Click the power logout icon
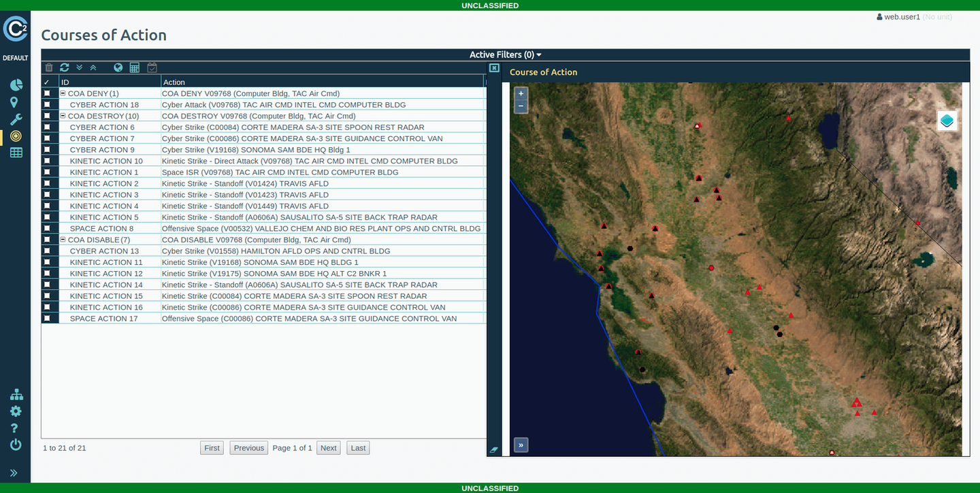 16,445
